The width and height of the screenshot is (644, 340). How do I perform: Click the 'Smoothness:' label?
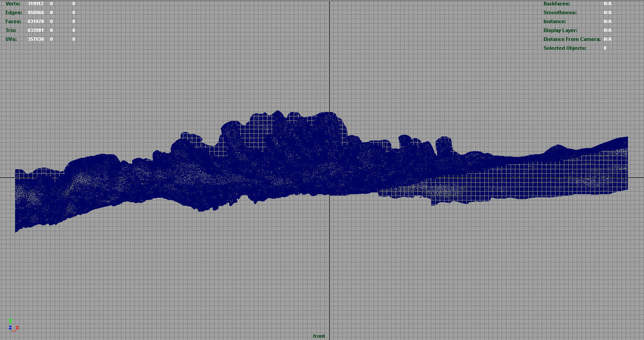560,12
